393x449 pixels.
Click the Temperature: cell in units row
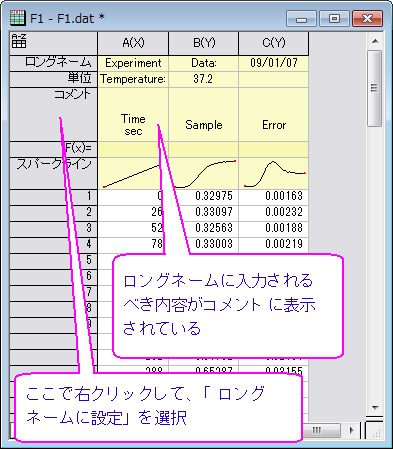click(x=133, y=79)
